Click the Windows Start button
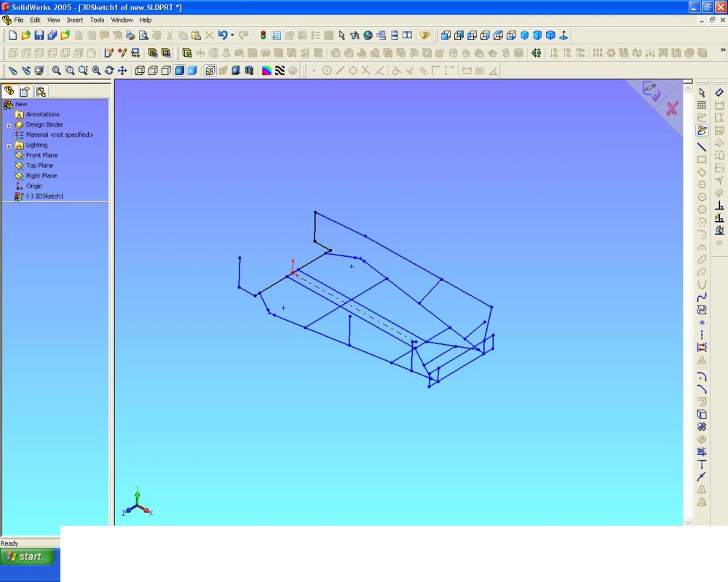Viewport: 728px width, 582px height. tap(28, 557)
